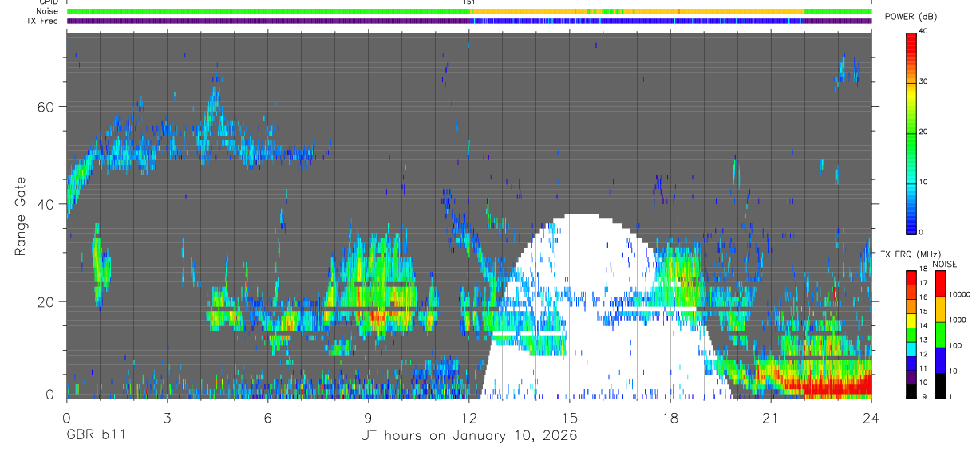Click the x-axis tick label '24'
This screenshot has width=980, height=452.
pyautogui.click(x=871, y=418)
